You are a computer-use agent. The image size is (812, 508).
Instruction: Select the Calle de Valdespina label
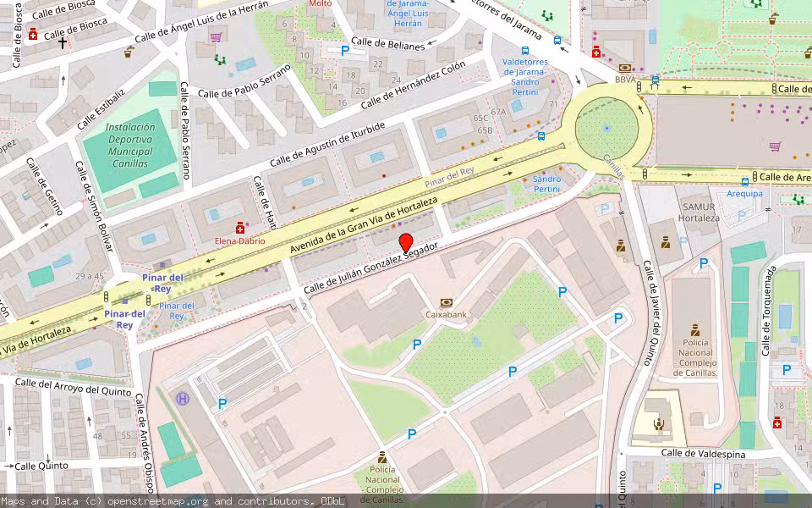(x=703, y=454)
